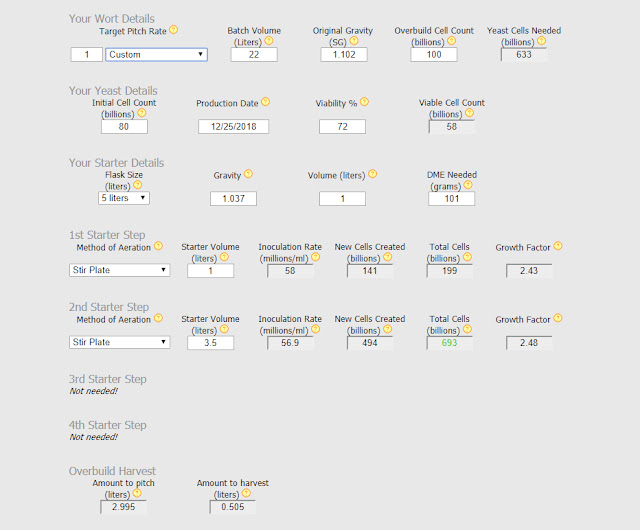Click the Amount to harvest help icon
Image resolution: width=640 pixels, height=530 pixels.
(246, 493)
